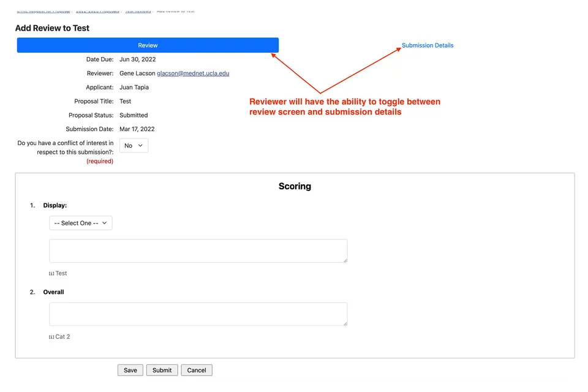Open the Submission Details view
This screenshot has width=588, height=392.
[x=428, y=45]
